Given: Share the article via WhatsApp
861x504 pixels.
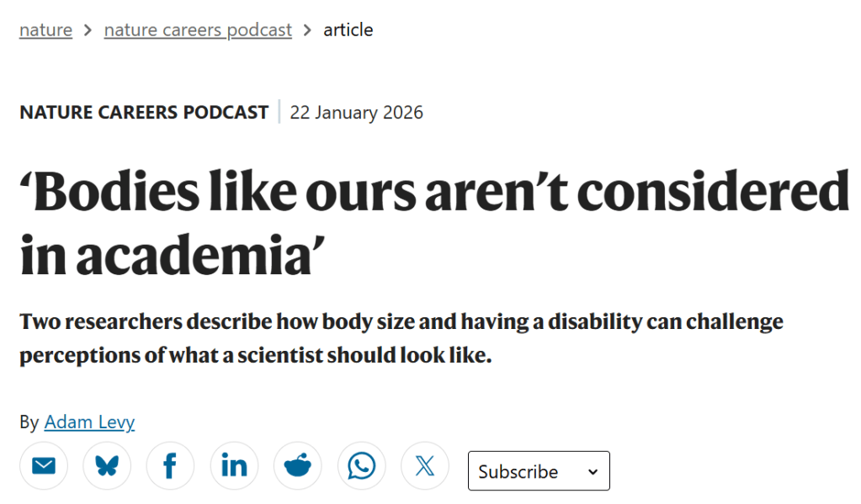Looking at the screenshot, I should click(362, 466).
